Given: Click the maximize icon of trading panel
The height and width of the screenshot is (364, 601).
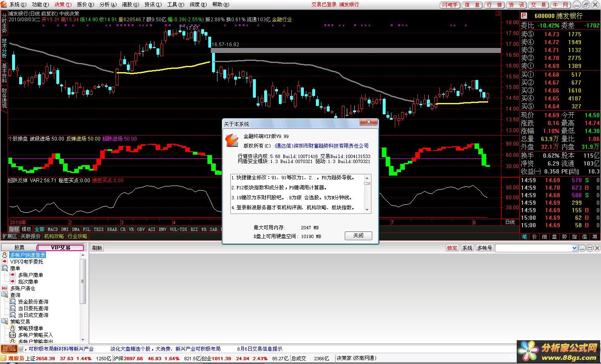Looking at the screenshot, I should click(x=590, y=248).
